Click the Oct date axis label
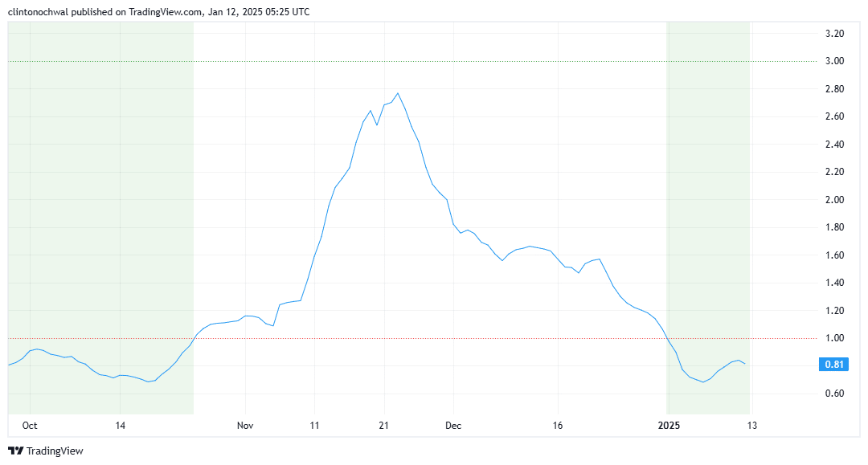This screenshot has height=465, width=868. [x=30, y=425]
